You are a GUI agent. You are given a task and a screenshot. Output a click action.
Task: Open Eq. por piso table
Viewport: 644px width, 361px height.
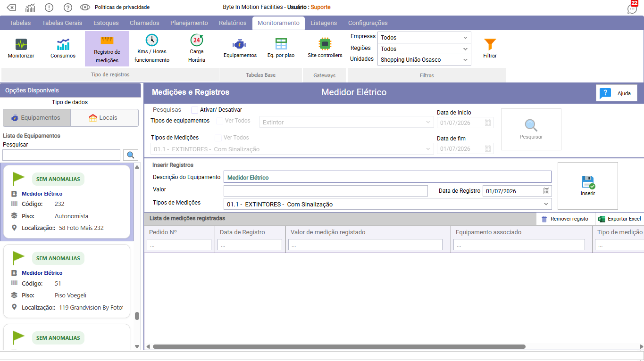[281, 49]
